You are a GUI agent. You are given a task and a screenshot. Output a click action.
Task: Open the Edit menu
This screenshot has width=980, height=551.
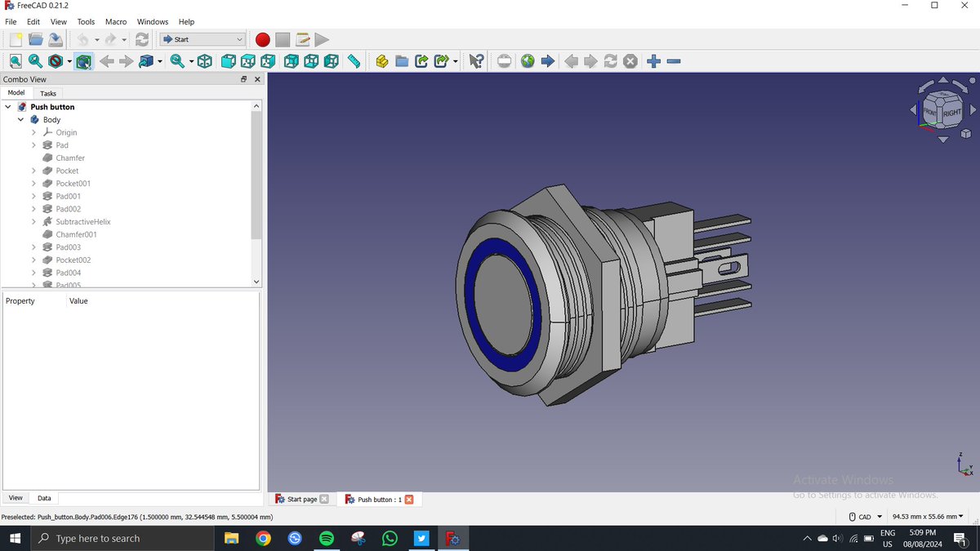[x=33, y=22]
